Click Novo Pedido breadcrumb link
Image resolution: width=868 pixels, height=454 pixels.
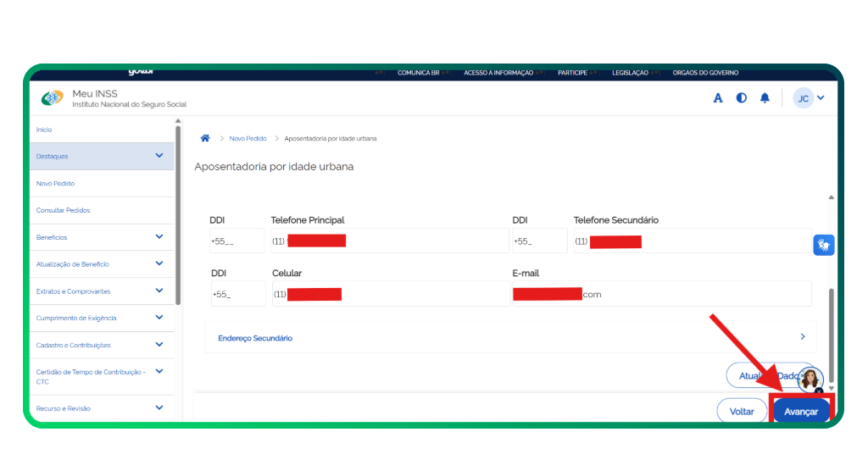pos(248,138)
